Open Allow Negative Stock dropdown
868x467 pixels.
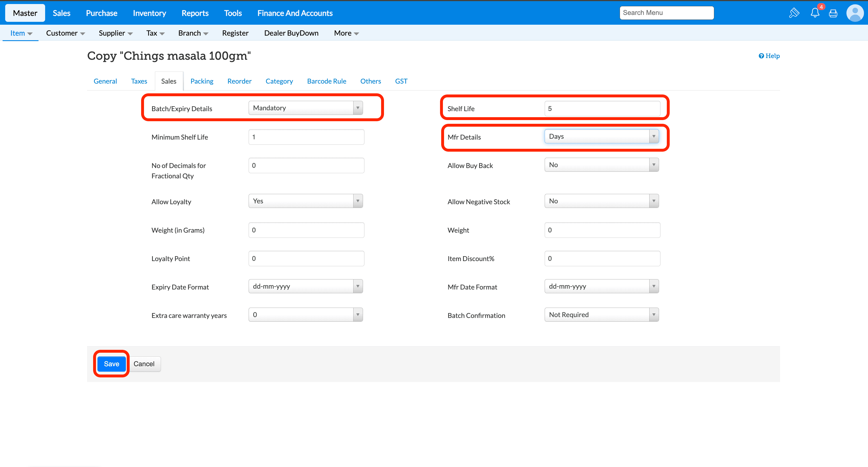click(601, 201)
